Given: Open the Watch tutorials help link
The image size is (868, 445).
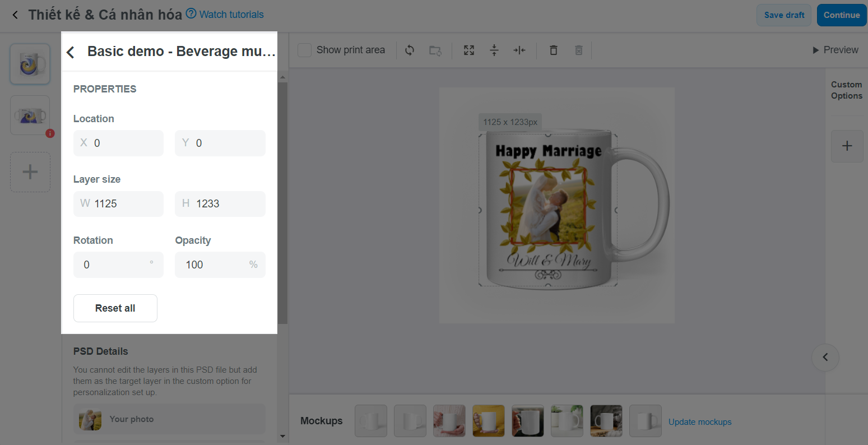Looking at the screenshot, I should pos(225,14).
